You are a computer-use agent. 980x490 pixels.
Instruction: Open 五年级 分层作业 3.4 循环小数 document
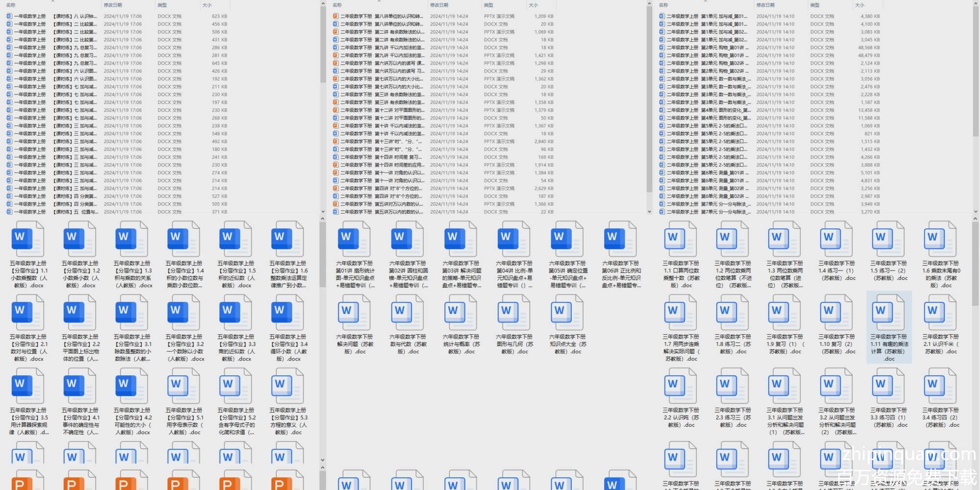click(288, 313)
